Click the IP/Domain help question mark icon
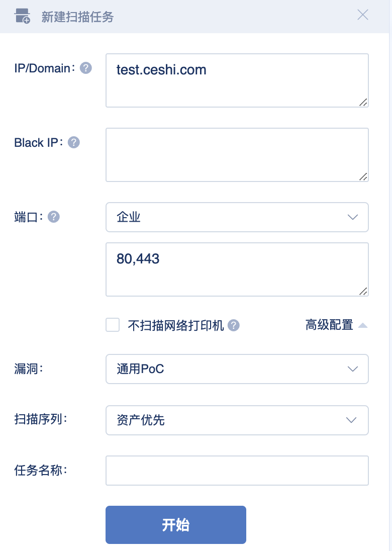 coord(85,68)
